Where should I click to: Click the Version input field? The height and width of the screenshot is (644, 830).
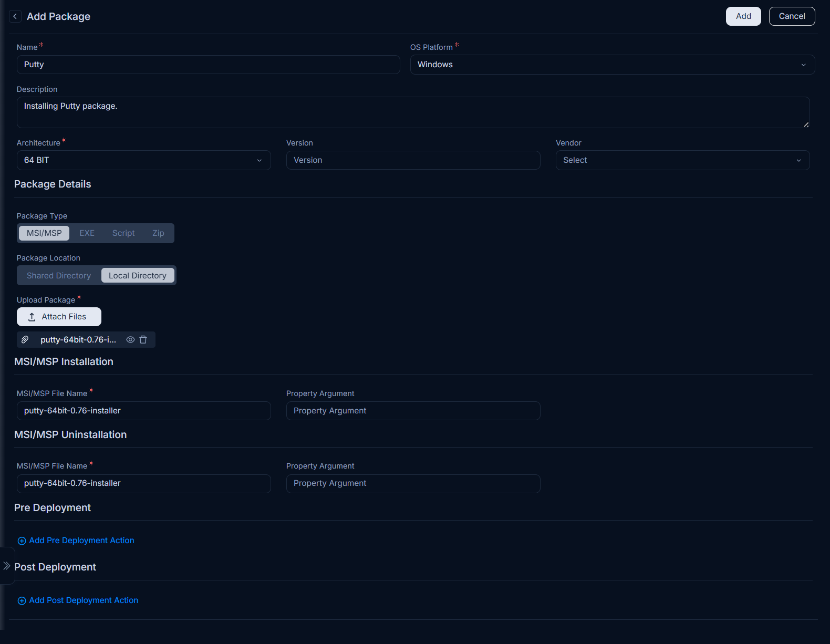click(413, 160)
